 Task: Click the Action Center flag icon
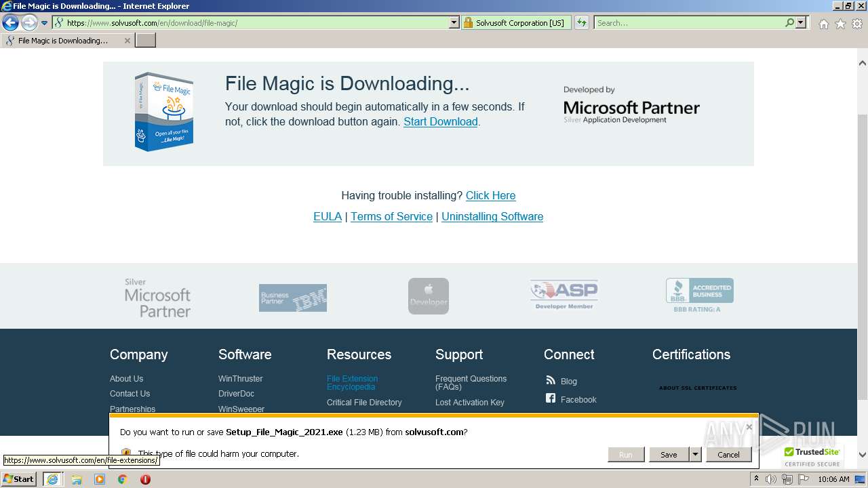point(803,479)
